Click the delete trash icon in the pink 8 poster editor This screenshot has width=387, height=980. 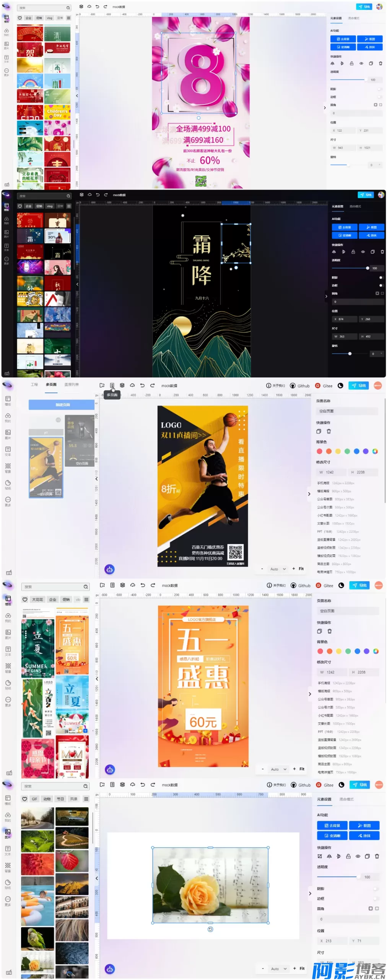point(380,64)
